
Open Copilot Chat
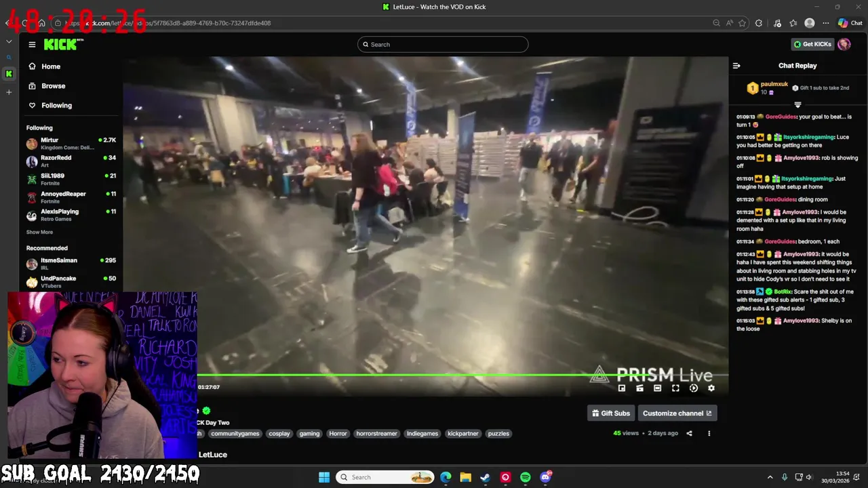click(x=850, y=23)
